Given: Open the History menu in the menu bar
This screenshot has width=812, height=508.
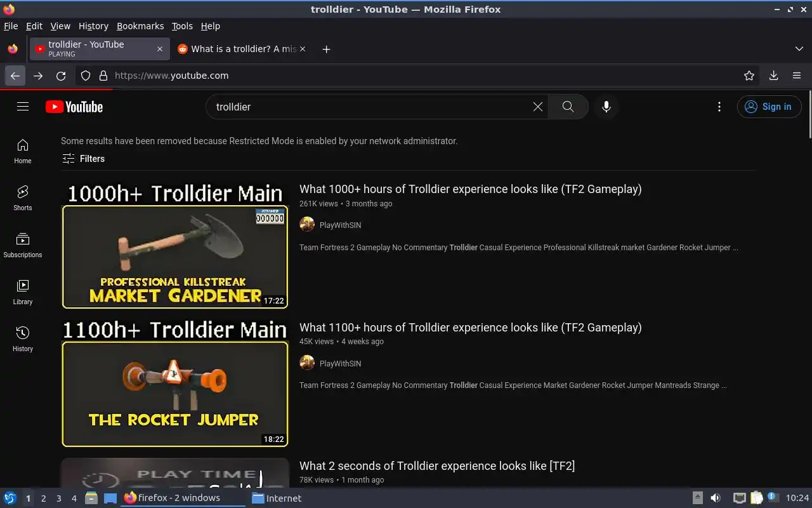Looking at the screenshot, I should tap(93, 26).
